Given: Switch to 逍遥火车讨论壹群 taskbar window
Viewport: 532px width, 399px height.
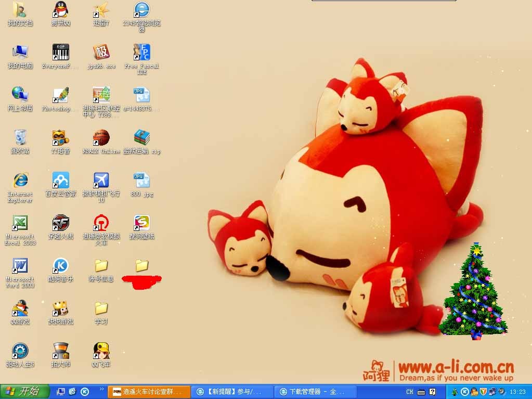Looking at the screenshot, I should pyautogui.click(x=149, y=392).
